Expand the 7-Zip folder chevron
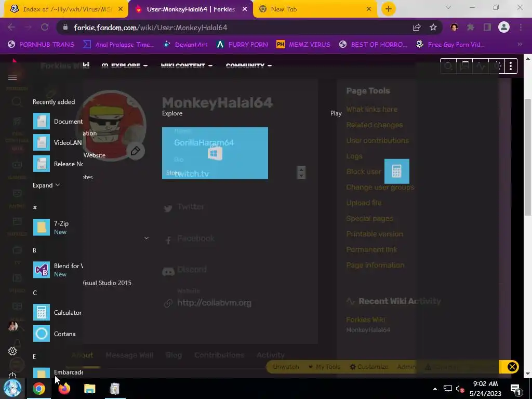The image size is (532, 399). [x=147, y=238]
